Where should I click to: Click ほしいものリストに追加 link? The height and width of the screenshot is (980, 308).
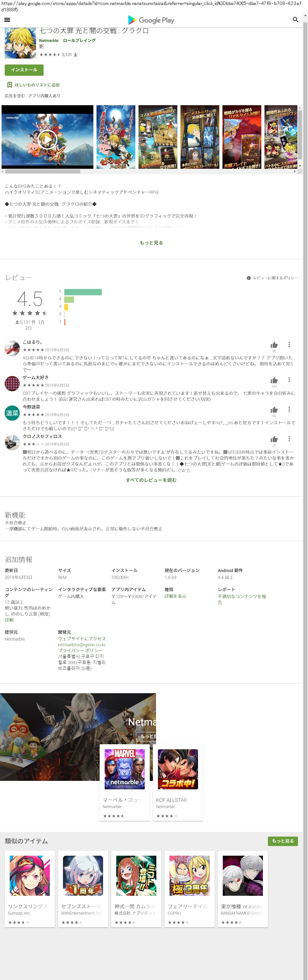(x=37, y=85)
